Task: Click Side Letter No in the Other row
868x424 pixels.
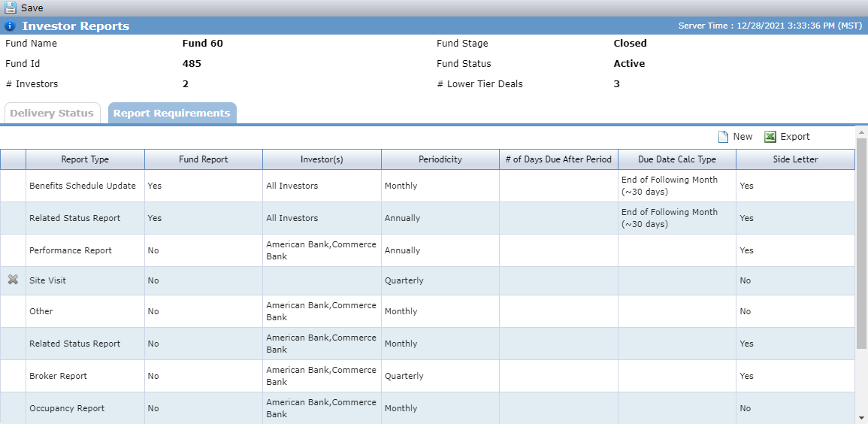Action: pyautogui.click(x=746, y=311)
